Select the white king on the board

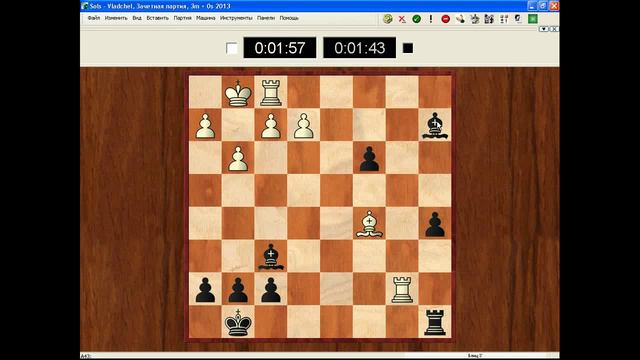pyautogui.click(x=238, y=93)
